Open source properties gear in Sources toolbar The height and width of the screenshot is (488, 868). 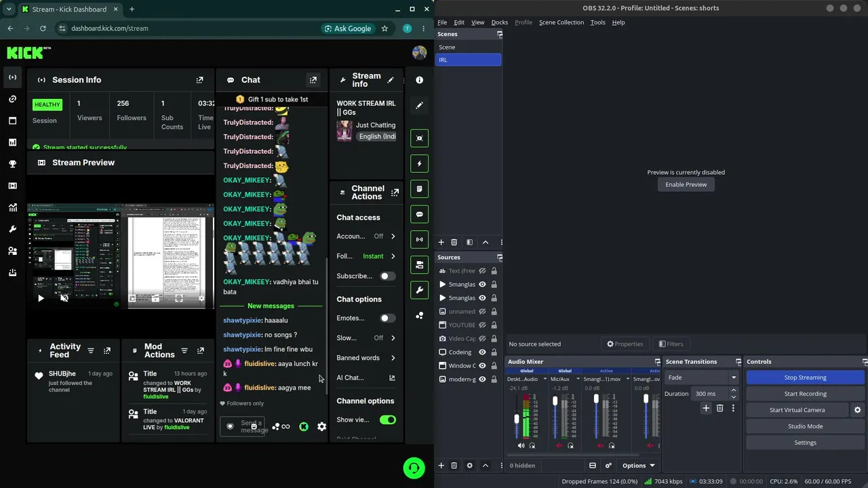469,466
